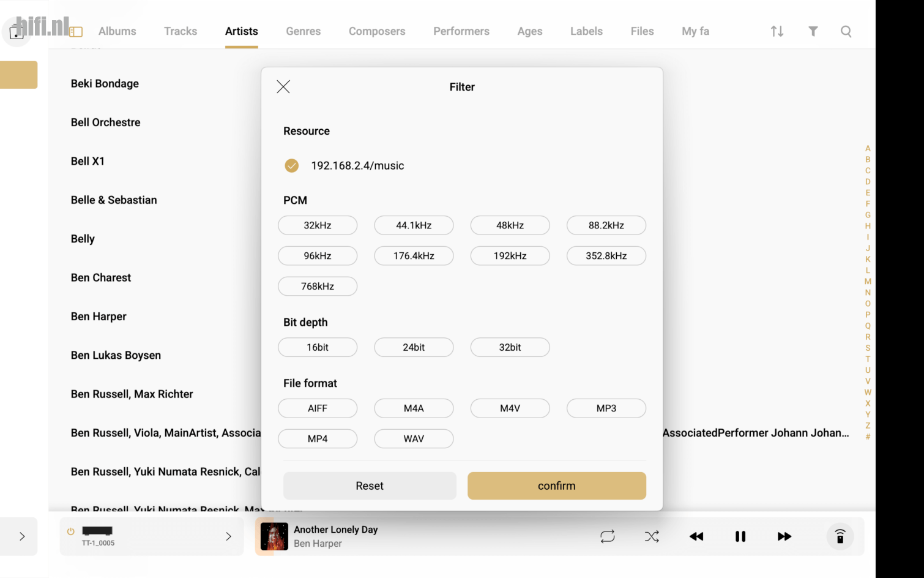Pause the current track
The image size is (924, 578).
[740, 536]
